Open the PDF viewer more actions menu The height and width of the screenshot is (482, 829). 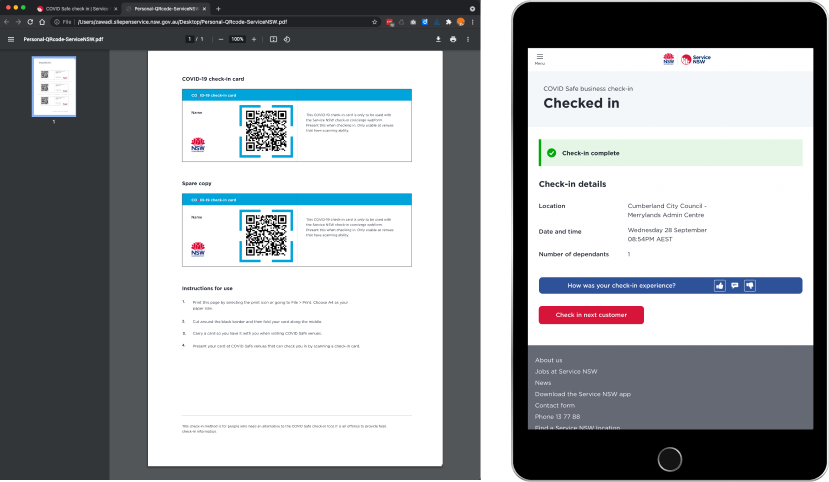[x=469, y=39]
